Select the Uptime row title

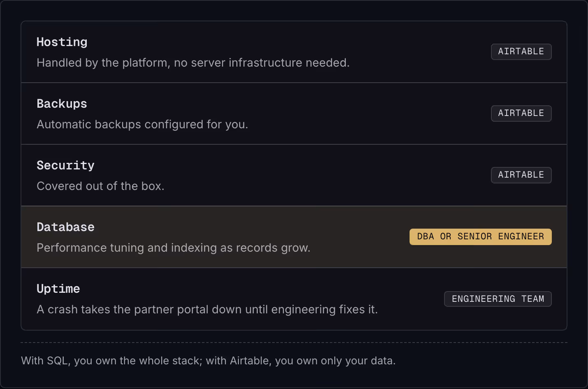click(58, 289)
